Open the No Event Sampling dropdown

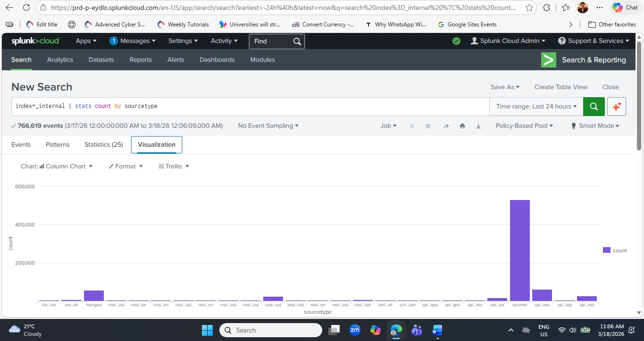click(268, 126)
